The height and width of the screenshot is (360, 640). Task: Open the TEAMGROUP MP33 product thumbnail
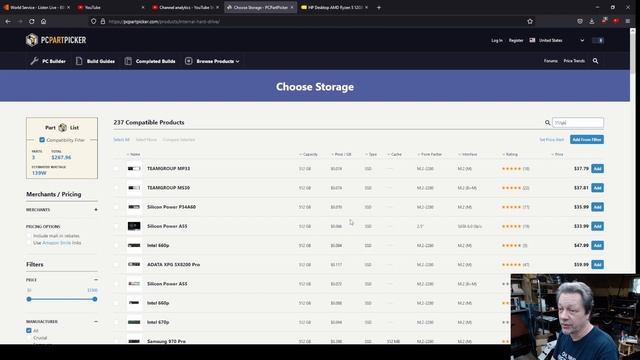click(134, 169)
